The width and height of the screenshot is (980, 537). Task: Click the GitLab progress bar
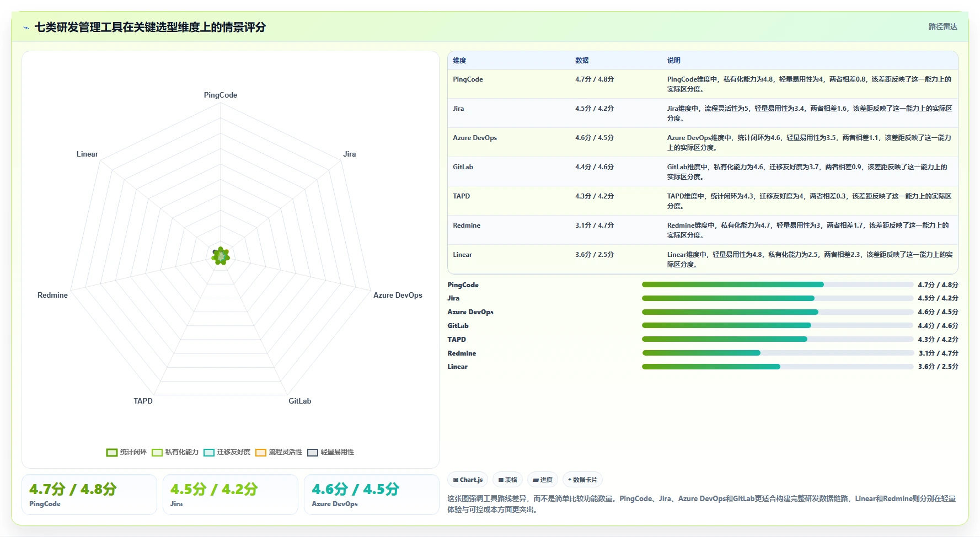coord(778,325)
